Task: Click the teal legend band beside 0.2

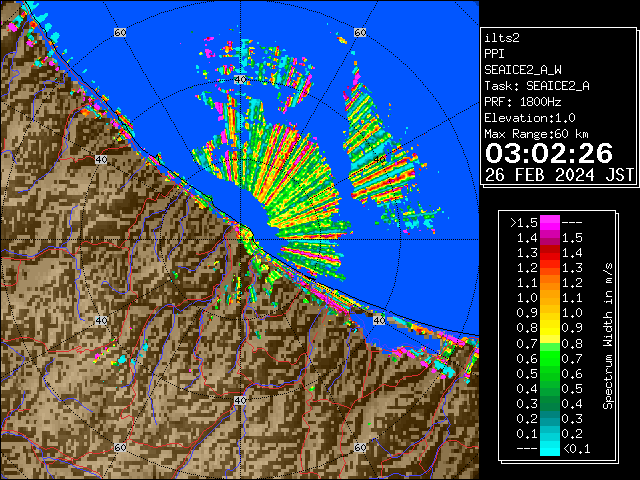Action: [550, 419]
